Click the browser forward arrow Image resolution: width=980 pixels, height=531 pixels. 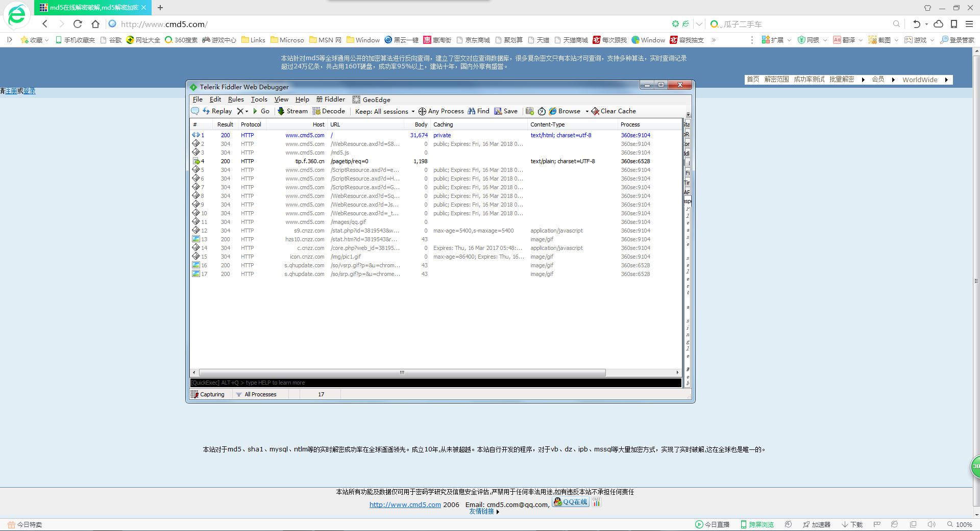61,24
